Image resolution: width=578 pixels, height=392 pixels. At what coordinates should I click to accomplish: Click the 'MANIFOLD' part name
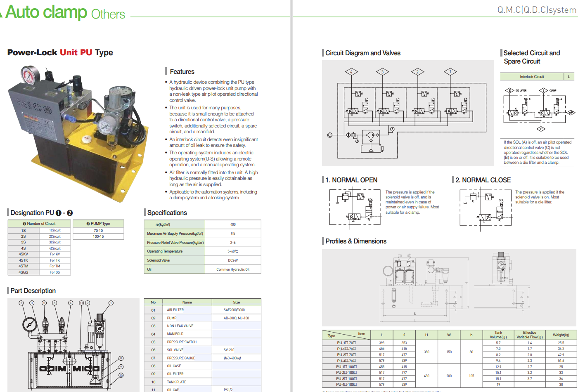[x=175, y=334]
